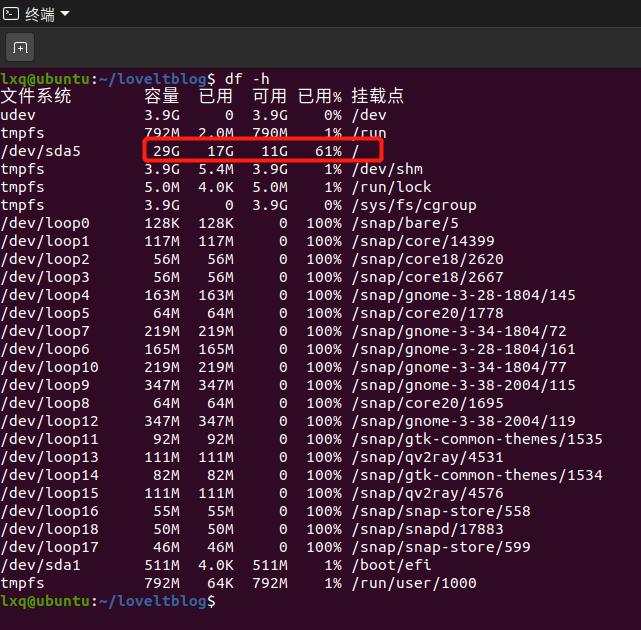641x630 pixels.
Task: Click the /dev/sda5 filesystem entry
Action: pyautogui.click(x=40, y=151)
